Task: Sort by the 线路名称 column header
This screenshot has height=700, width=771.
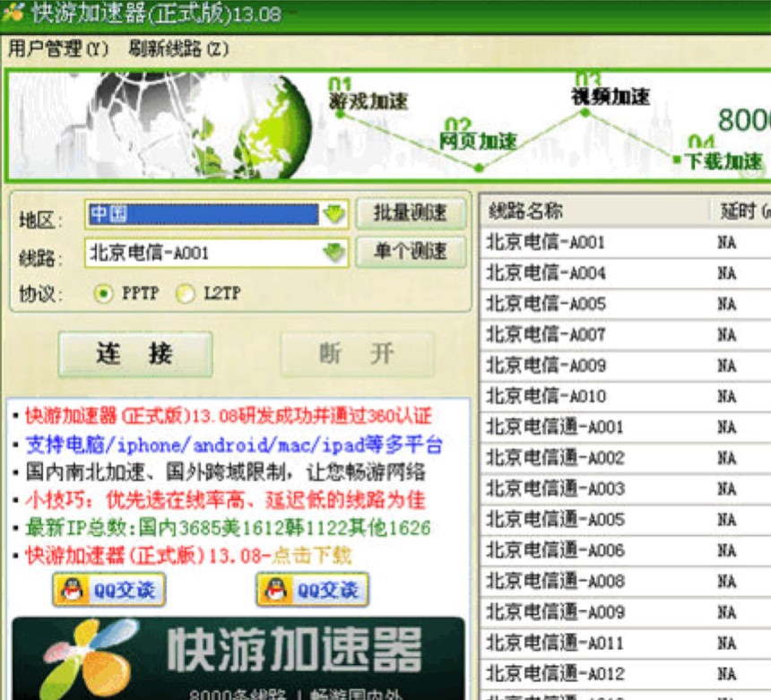Action: [525, 212]
